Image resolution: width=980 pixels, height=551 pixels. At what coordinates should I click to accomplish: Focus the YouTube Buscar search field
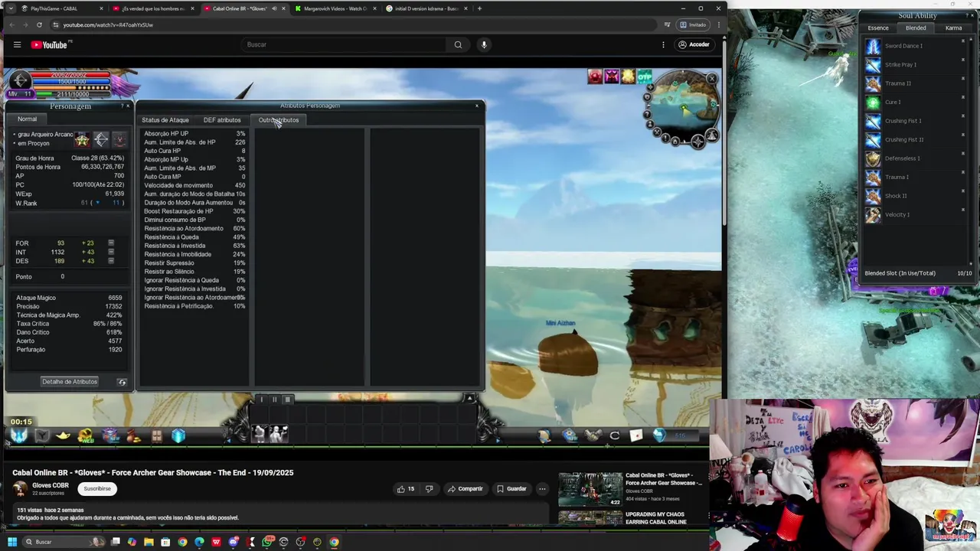pos(345,44)
